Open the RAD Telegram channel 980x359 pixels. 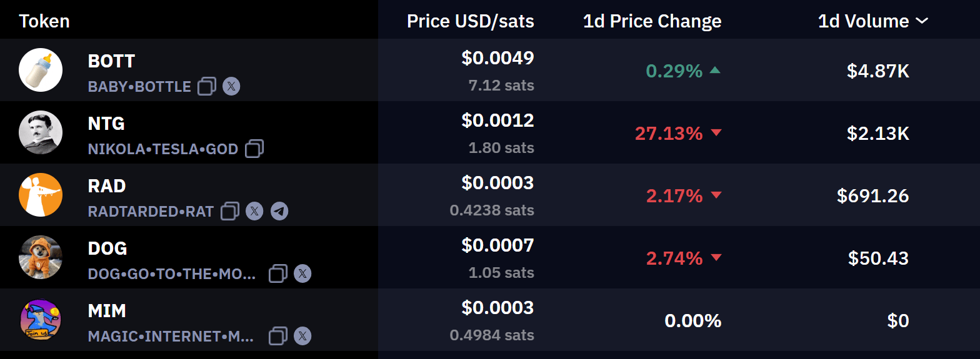[x=279, y=211]
